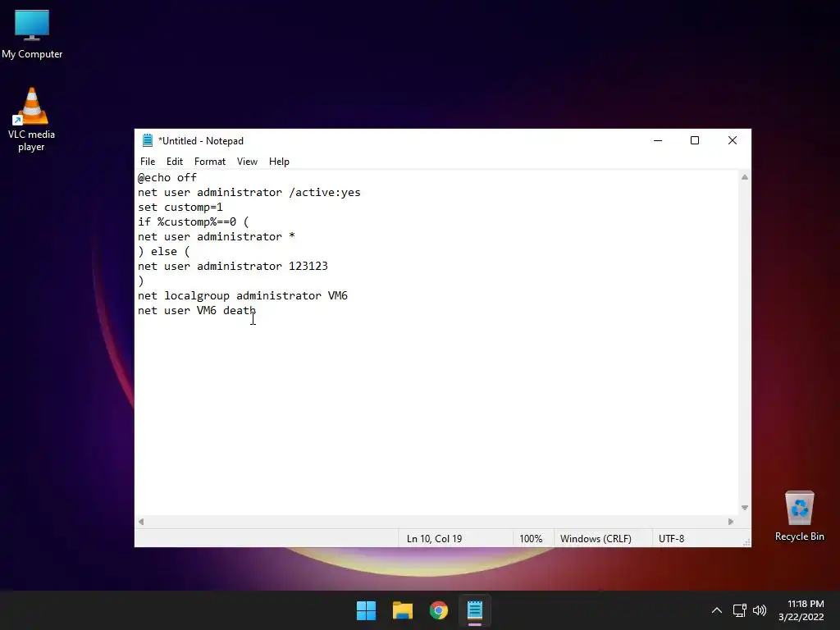Click the 'net user administrator *' line

217,236
